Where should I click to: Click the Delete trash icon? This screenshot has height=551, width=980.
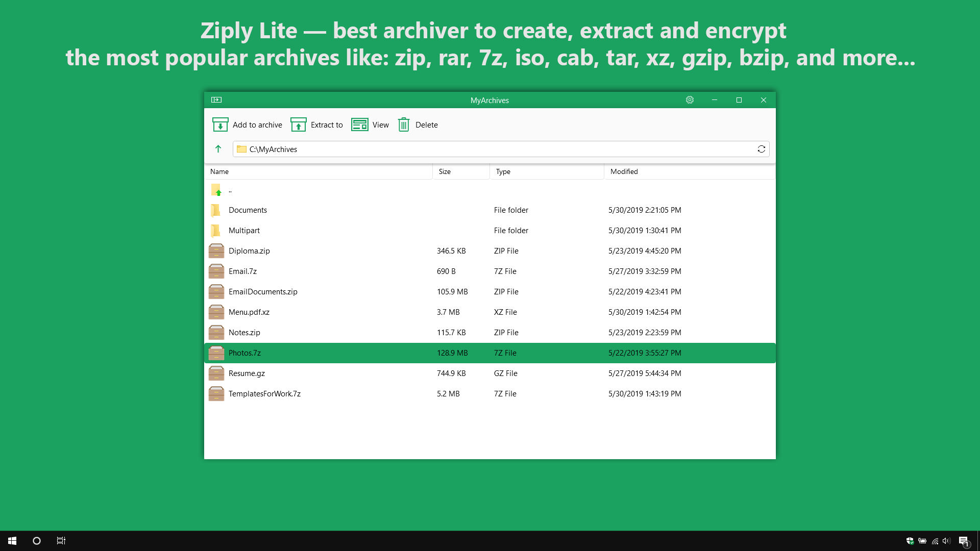tap(404, 124)
